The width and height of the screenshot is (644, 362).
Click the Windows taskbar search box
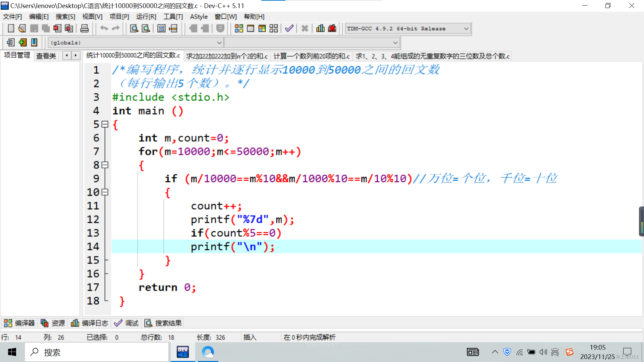pos(97,352)
